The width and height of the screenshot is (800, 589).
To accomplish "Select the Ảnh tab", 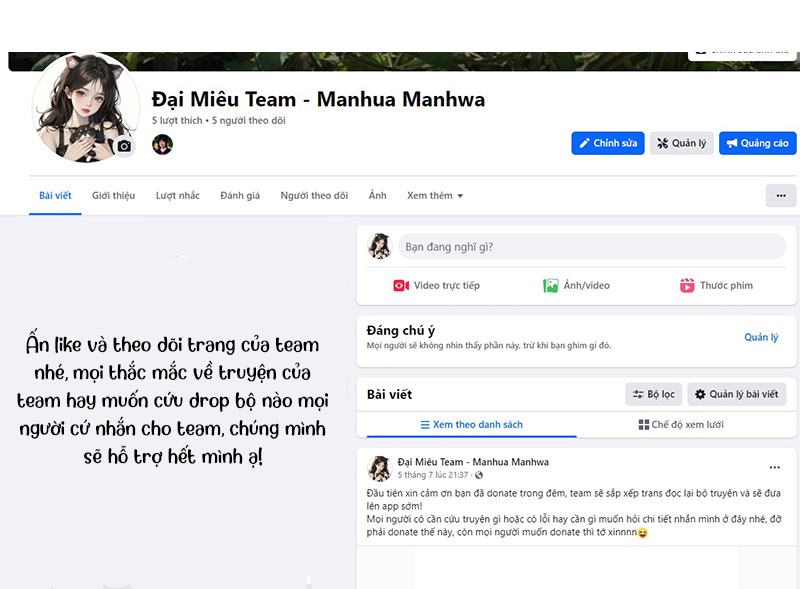I will coord(378,195).
